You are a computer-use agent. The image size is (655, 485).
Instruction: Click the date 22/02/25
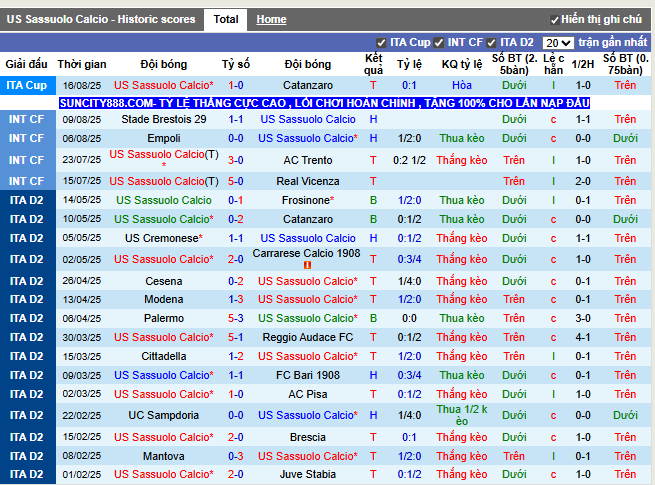[82, 416]
